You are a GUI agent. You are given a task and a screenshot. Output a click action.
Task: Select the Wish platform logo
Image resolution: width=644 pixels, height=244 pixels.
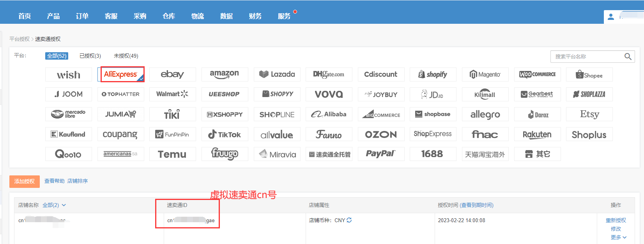pyautogui.click(x=69, y=74)
